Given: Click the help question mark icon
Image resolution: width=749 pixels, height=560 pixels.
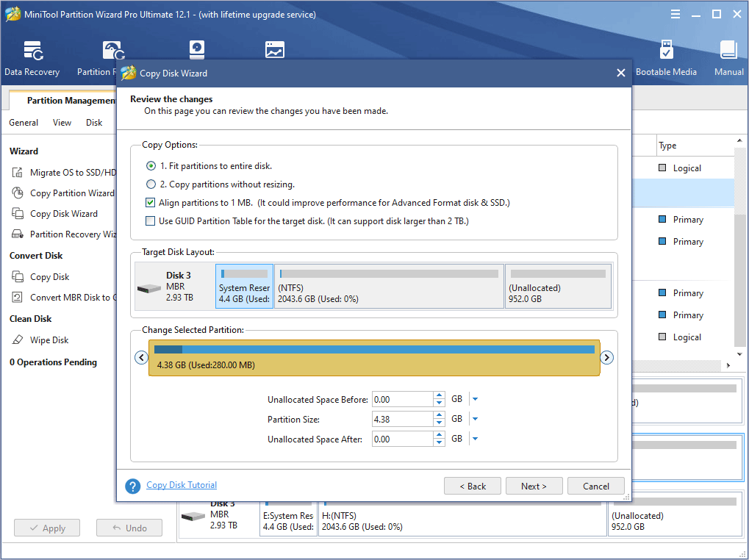Looking at the screenshot, I should point(133,486).
